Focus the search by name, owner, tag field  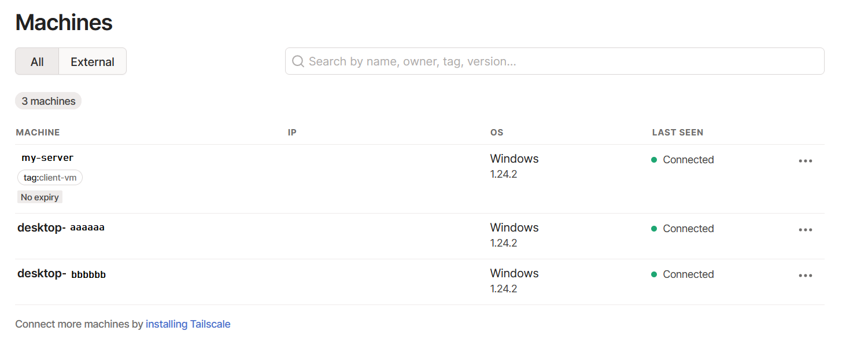(555, 61)
